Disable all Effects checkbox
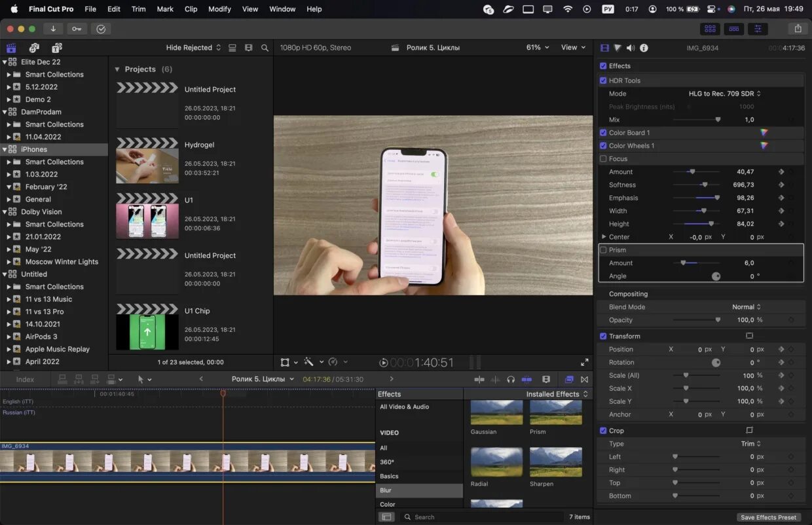 [603, 66]
